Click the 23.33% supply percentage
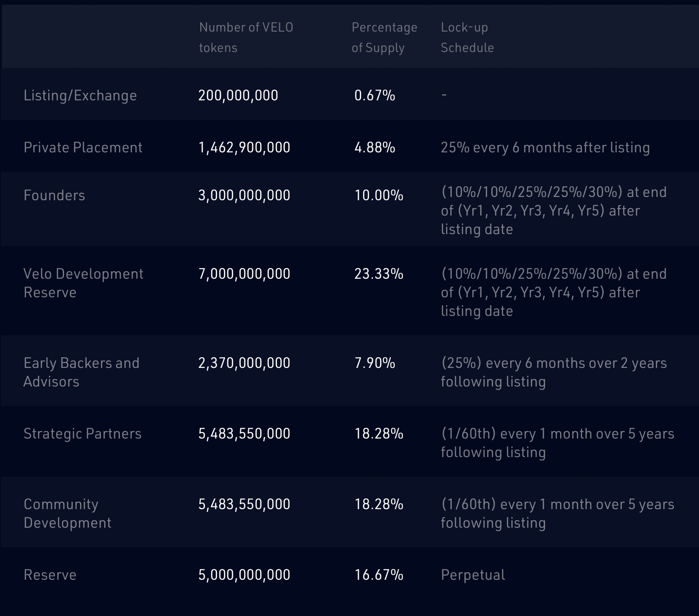Image resolution: width=699 pixels, height=616 pixels. 378,274
